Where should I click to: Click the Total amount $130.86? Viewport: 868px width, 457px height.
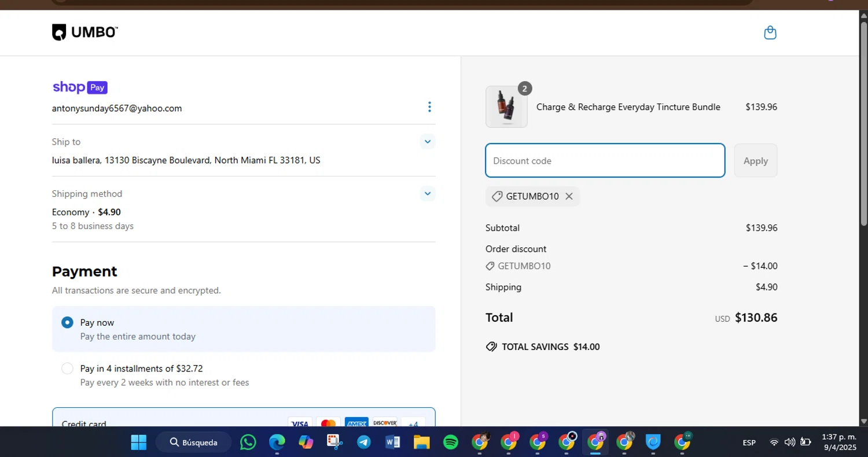756,318
